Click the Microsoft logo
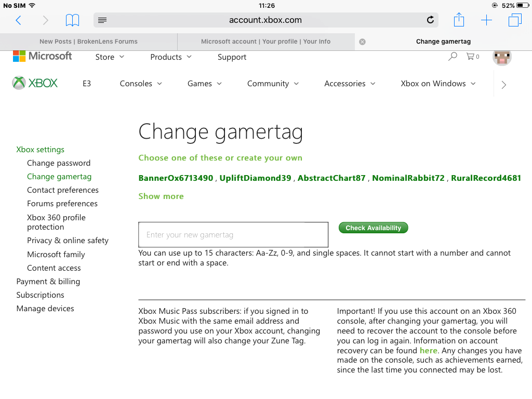The height and width of the screenshot is (399, 532). click(x=43, y=56)
